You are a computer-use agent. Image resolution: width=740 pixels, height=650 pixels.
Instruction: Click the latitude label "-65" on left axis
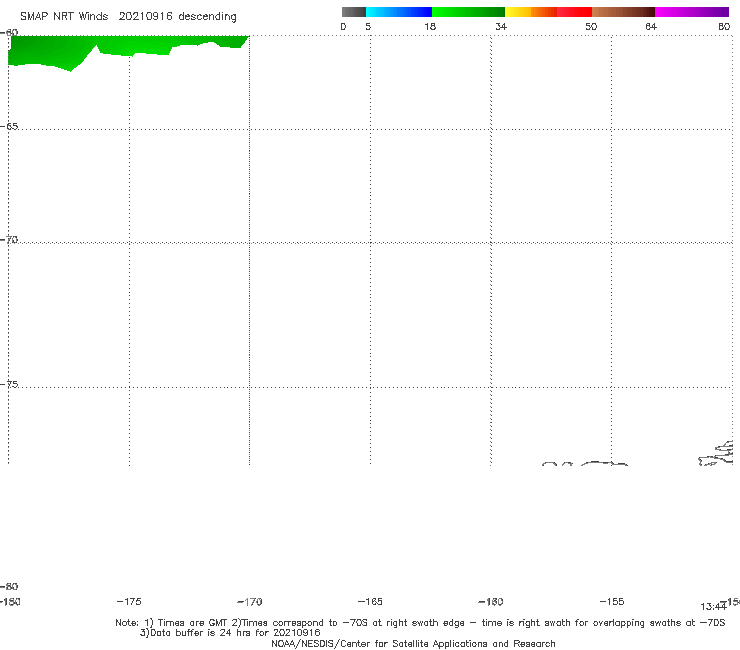(9, 127)
